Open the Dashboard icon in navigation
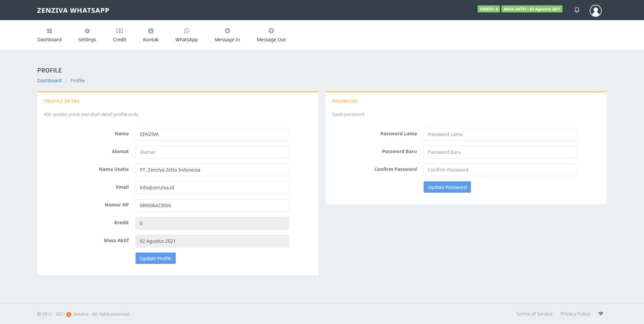644x324 pixels. click(49, 31)
